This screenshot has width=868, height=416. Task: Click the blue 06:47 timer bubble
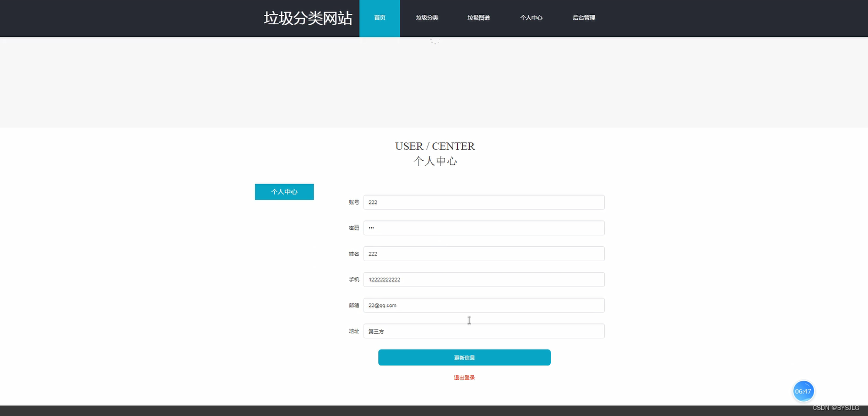[x=803, y=391]
